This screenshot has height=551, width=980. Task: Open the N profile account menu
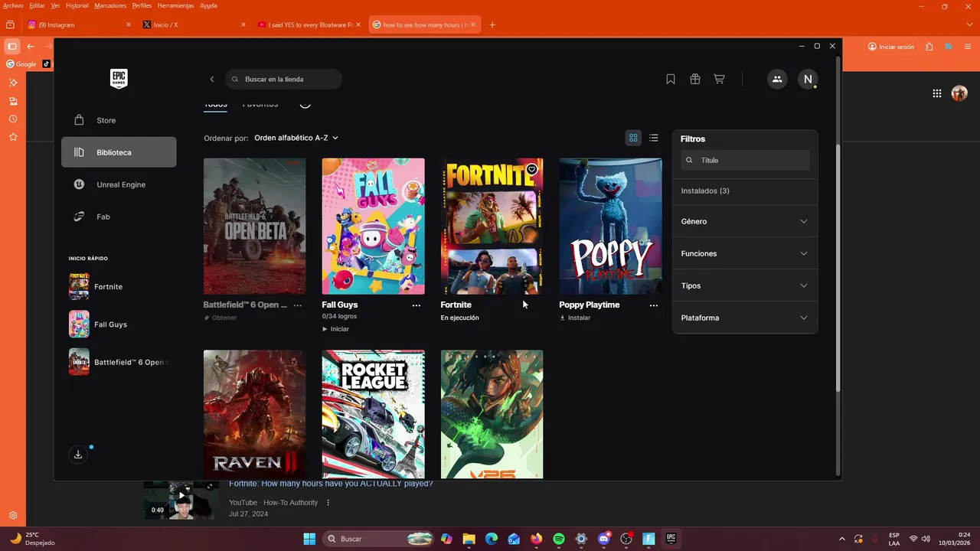click(x=808, y=79)
